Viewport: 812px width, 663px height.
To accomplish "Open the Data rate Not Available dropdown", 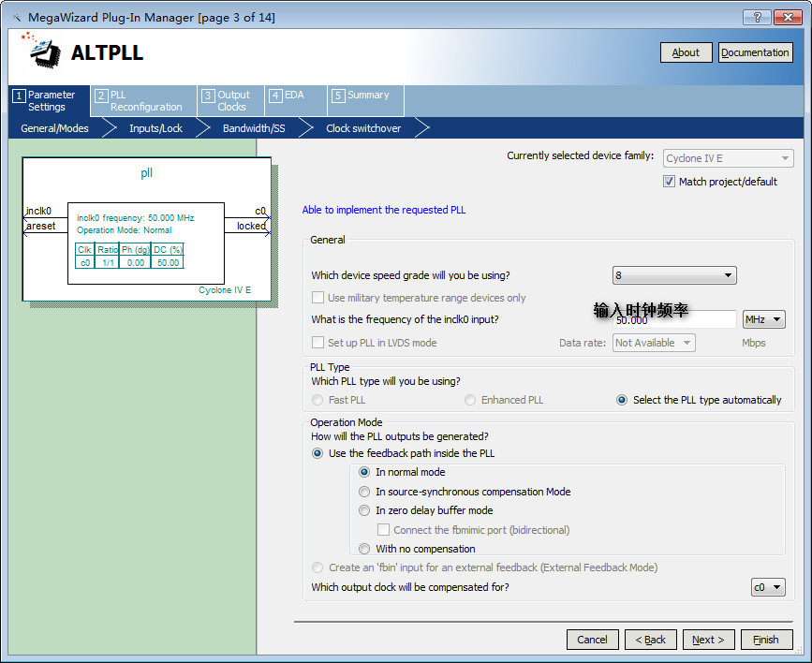I will (654, 343).
